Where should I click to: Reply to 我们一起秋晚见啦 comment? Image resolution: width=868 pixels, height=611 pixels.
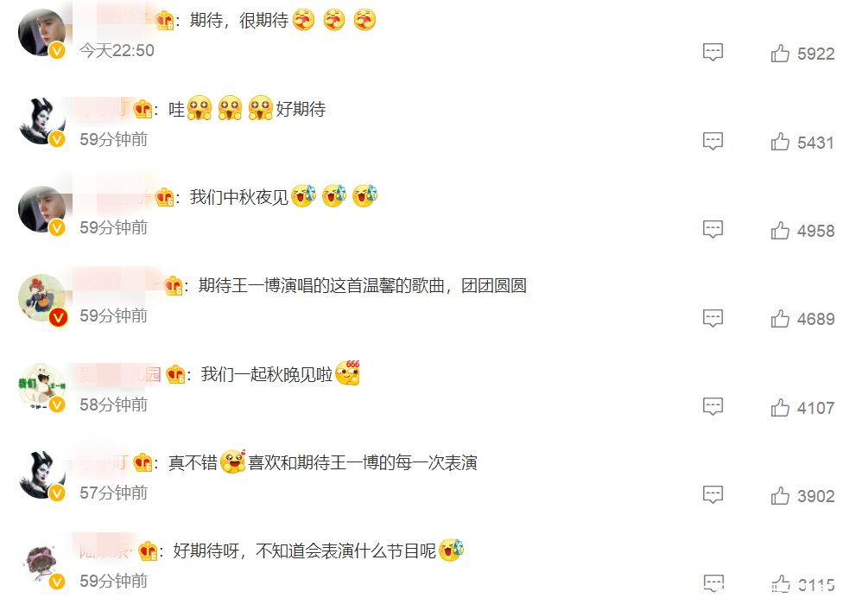[713, 406]
